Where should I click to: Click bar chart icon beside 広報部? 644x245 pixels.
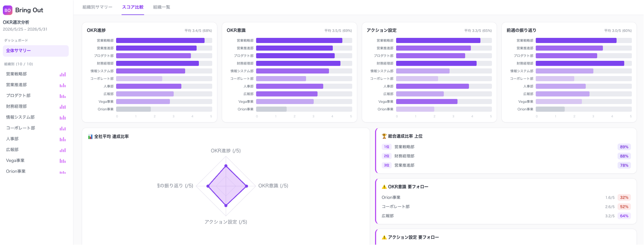63,150
